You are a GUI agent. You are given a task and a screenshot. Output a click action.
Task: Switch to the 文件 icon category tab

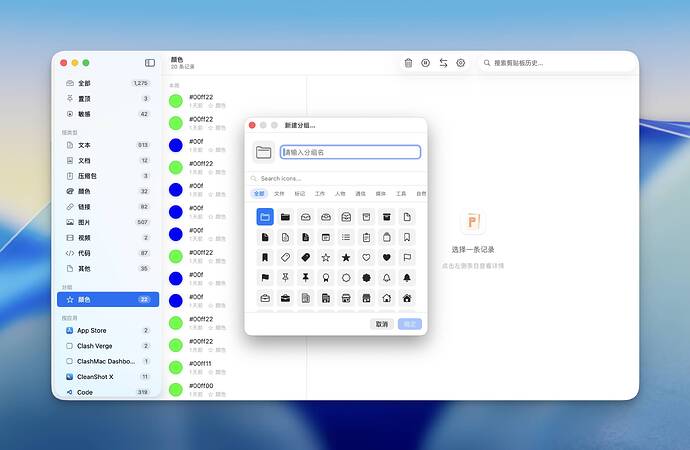279,194
